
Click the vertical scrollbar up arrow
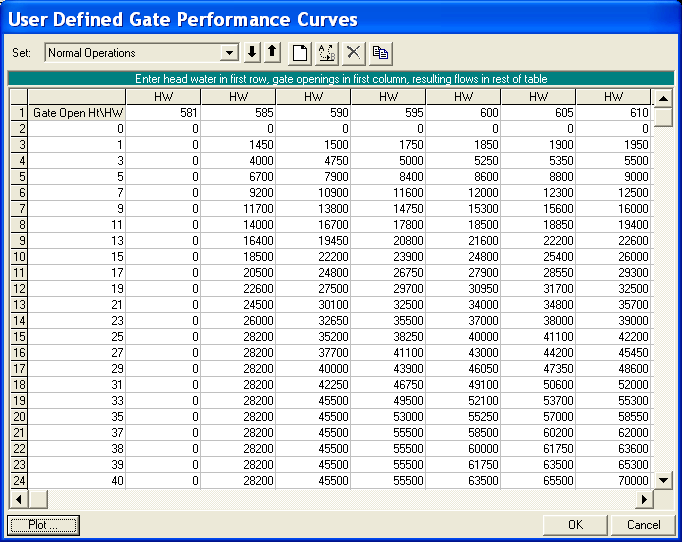pos(662,97)
